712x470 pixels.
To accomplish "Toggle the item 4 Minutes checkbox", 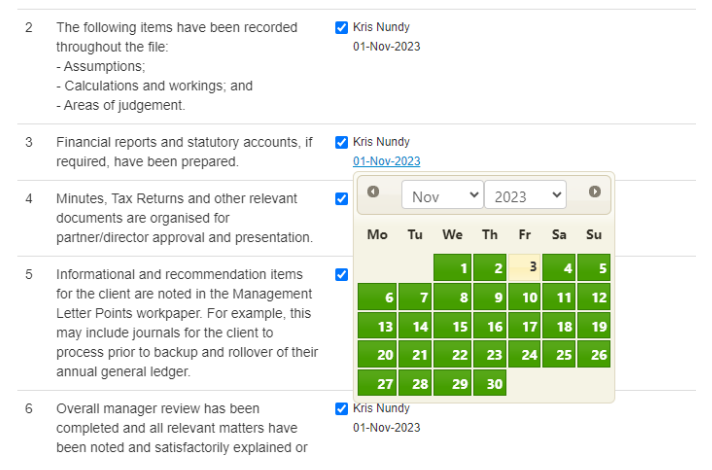I will 342,199.
